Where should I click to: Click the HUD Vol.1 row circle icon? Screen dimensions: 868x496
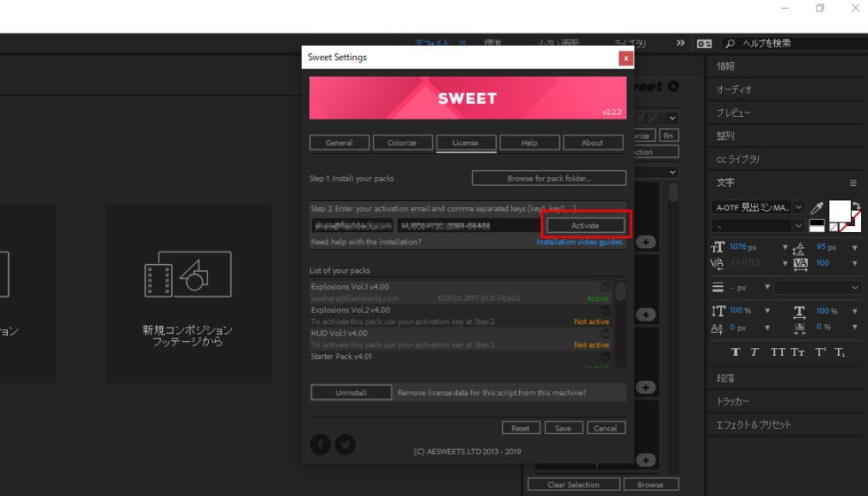pyautogui.click(x=606, y=333)
